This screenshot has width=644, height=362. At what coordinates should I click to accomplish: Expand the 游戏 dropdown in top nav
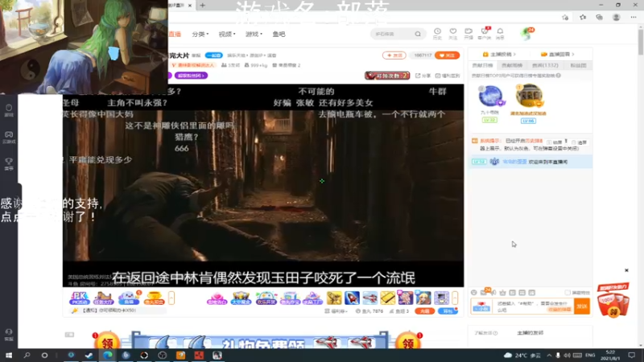pos(254,34)
